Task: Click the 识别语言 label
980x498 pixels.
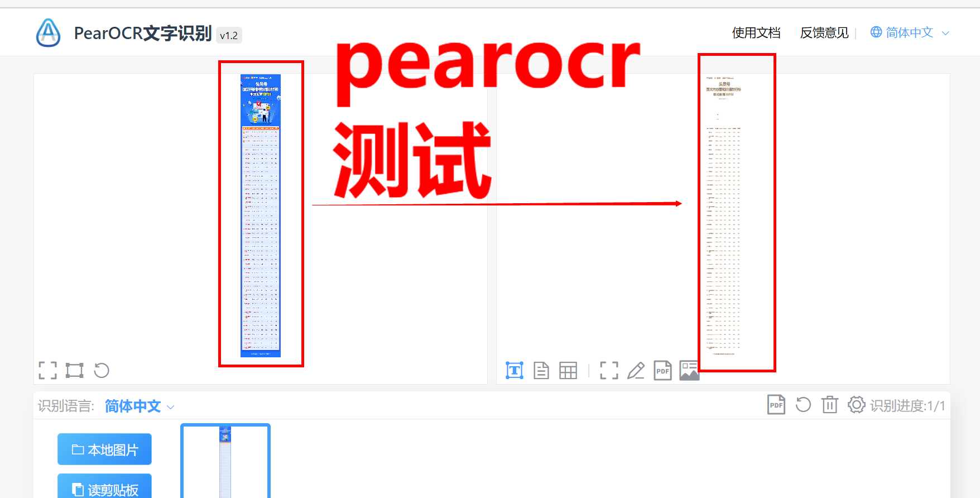Action: point(66,406)
